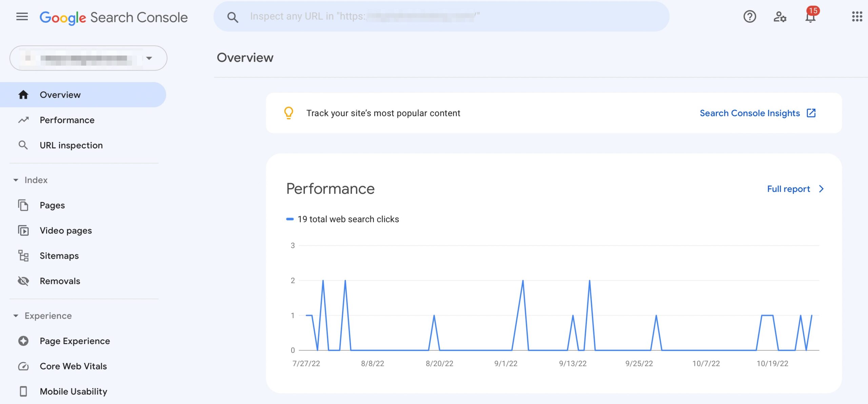Click the Overview home icon in sidebar
Image resolution: width=868 pixels, height=404 pixels.
click(23, 94)
